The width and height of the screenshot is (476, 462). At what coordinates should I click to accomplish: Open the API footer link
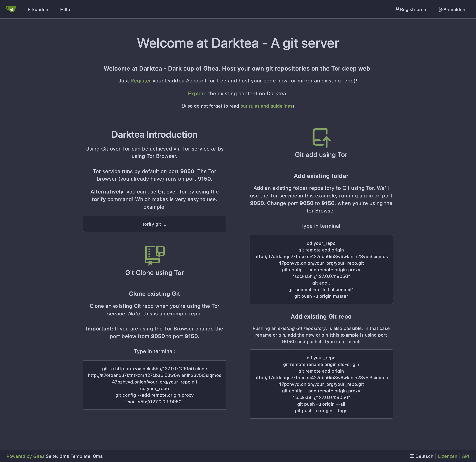(x=465, y=456)
